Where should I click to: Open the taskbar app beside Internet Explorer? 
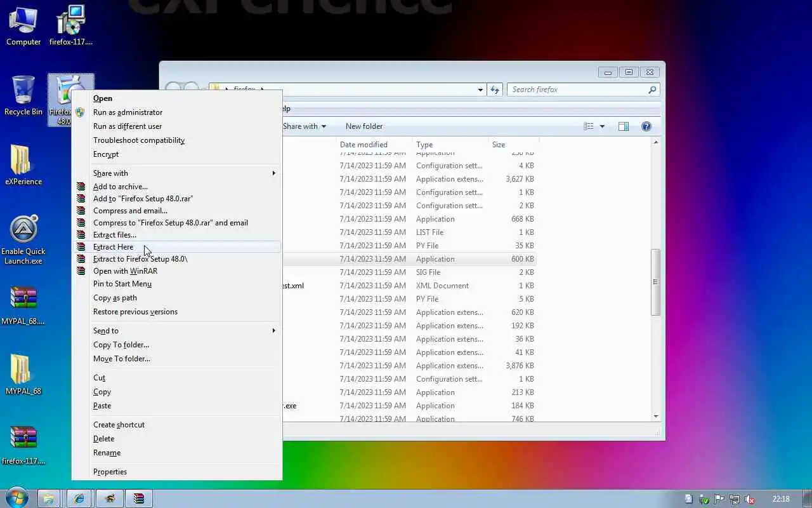click(108, 498)
